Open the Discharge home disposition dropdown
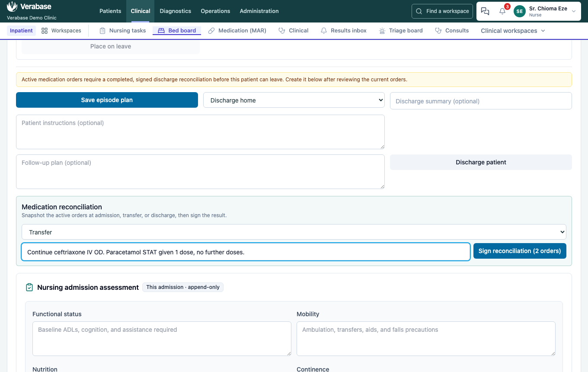This screenshot has width=588, height=372. point(294,100)
